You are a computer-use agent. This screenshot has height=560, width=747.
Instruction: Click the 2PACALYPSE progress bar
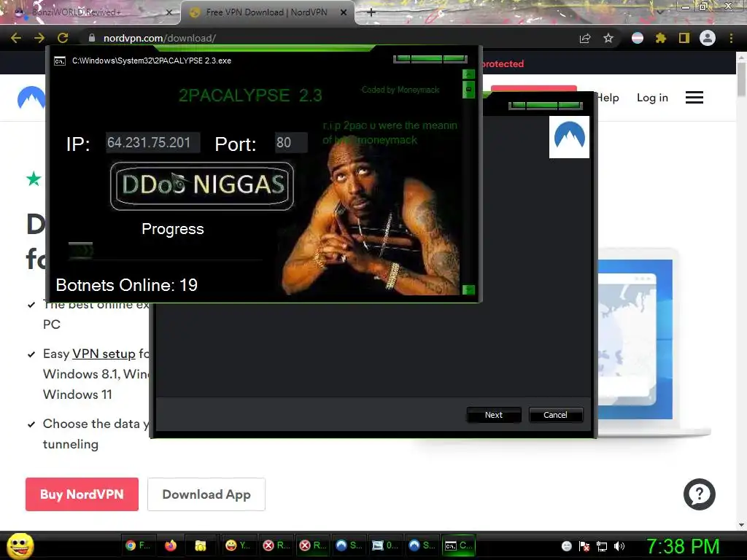click(x=164, y=251)
